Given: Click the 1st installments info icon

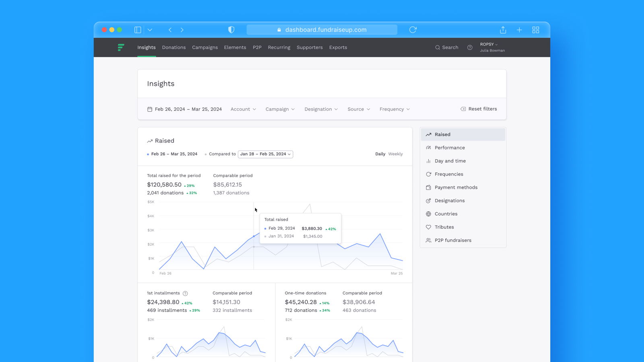Looking at the screenshot, I should click(x=185, y=294).
